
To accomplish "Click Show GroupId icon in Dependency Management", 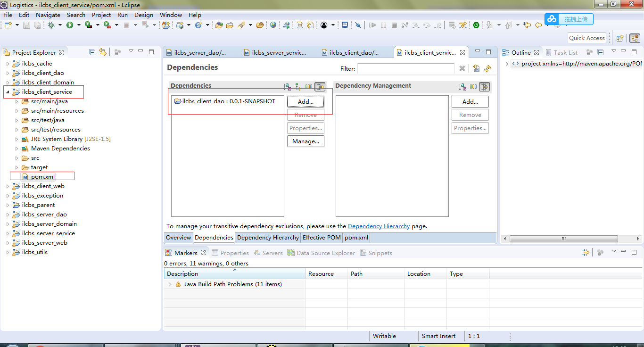I will 473,87.
